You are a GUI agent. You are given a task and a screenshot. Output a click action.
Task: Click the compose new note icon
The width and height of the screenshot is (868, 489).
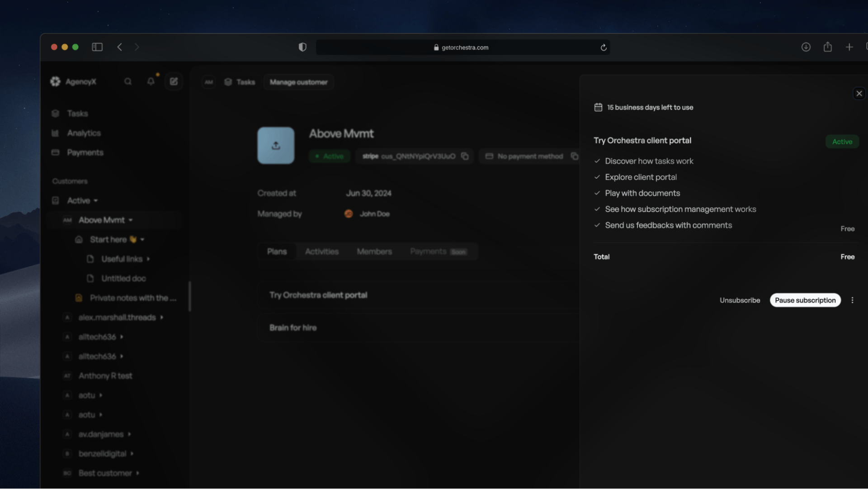click(174, 81)
